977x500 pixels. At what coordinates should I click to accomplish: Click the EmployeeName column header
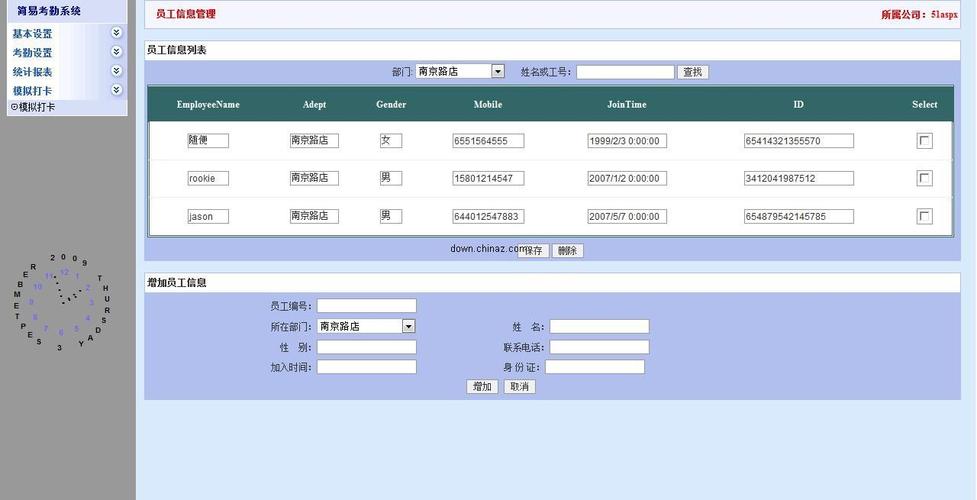[208, 105]
